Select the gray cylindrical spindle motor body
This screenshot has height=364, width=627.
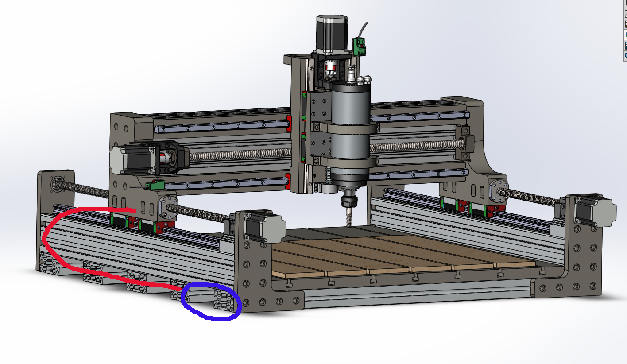[x=350, y=133]
